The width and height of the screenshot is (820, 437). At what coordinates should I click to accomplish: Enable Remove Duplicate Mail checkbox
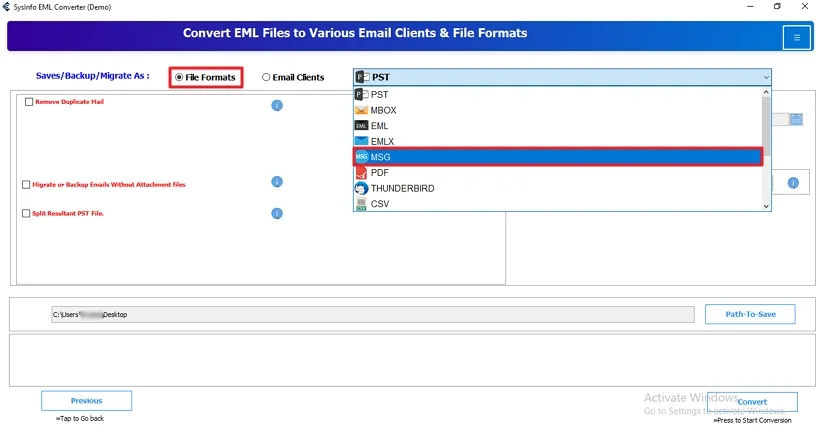29,102
